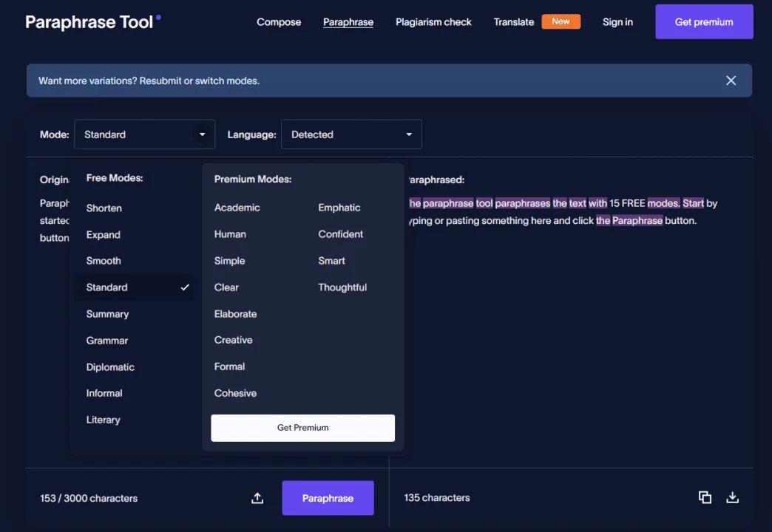Select the Human premium mode
Viewport: 772px width, 532px height.
click(230, 234)
